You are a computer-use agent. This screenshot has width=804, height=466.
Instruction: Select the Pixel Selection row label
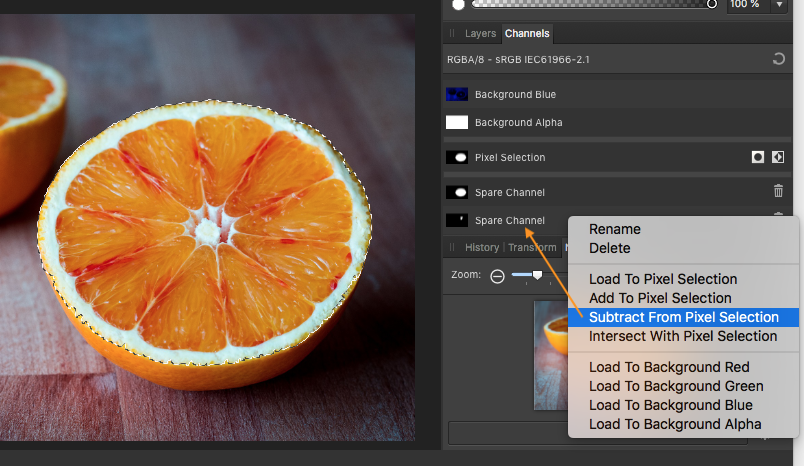tap(510, 157)
